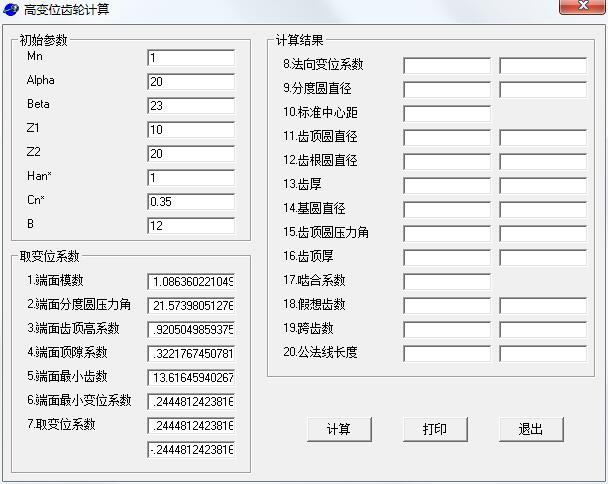Click the 17.啮合系数 result field

coord(447,282)
